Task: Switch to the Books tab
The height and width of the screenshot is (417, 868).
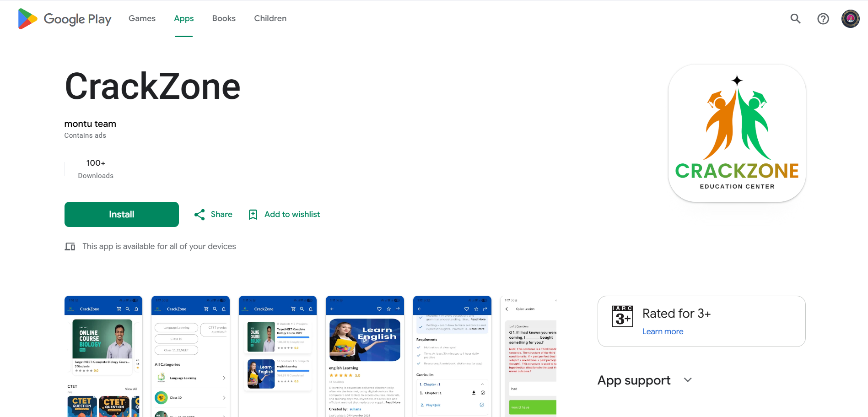Action: point(224,18)
